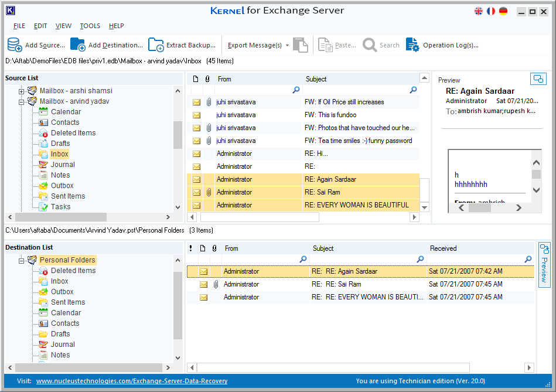This screenshot has width=556, height=392.
Task: Switch language using the German flag
Action: [x=503, y=11]
